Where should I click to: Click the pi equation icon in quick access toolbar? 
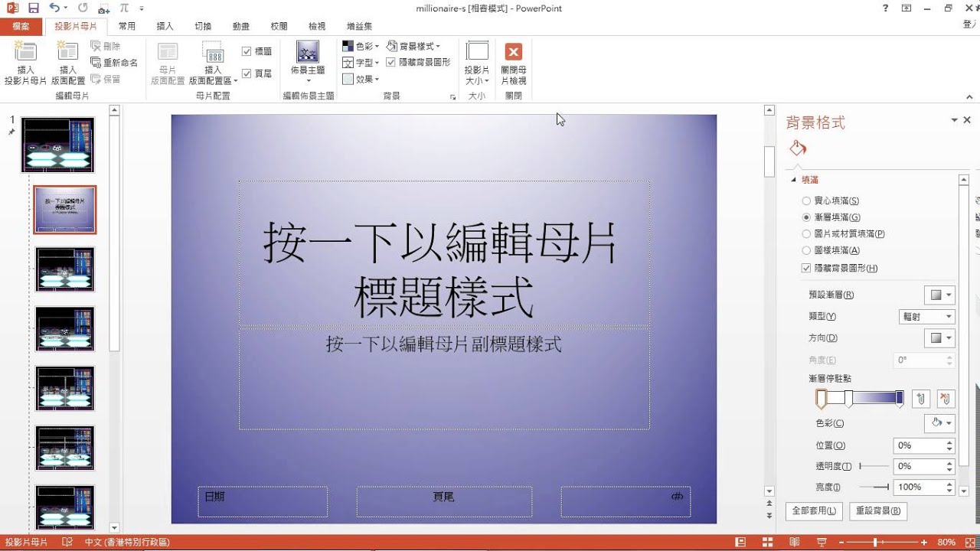pyautogui.click(x=125, y=8)
